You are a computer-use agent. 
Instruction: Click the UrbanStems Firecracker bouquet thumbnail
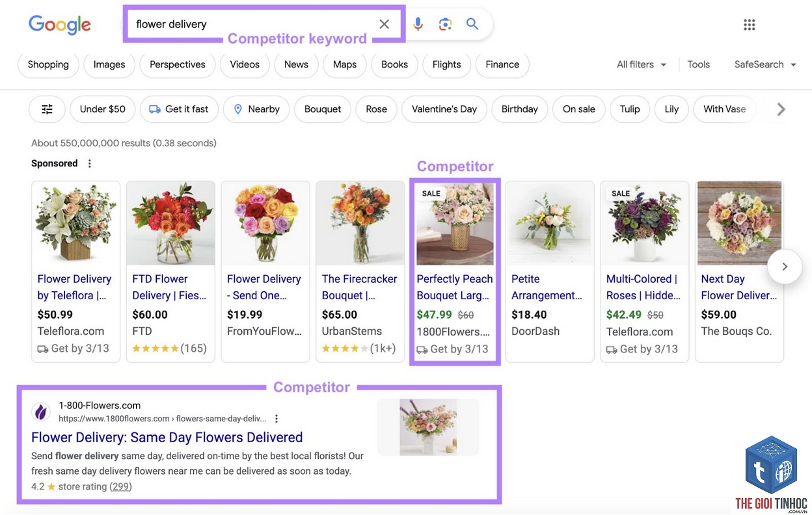coord(360,223)
